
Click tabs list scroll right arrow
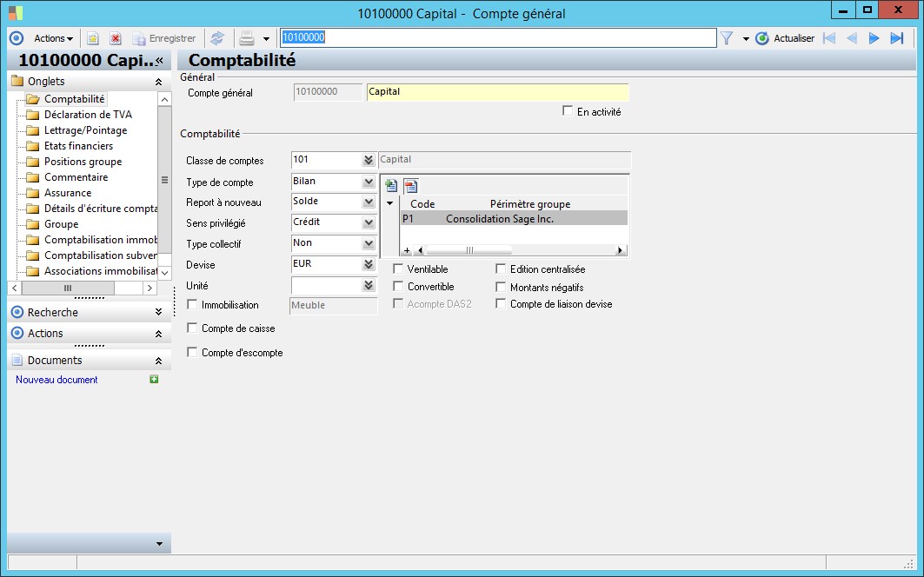click(150, 288)
